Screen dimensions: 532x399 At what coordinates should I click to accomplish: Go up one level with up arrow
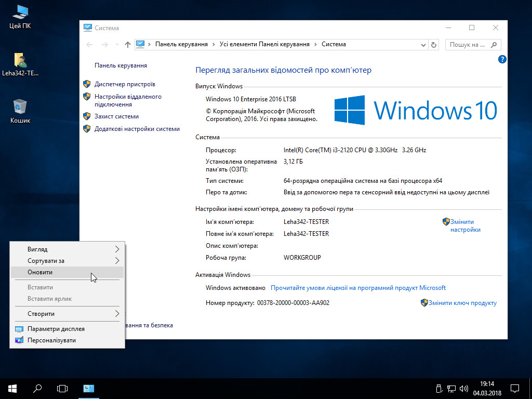click(128, 45)
